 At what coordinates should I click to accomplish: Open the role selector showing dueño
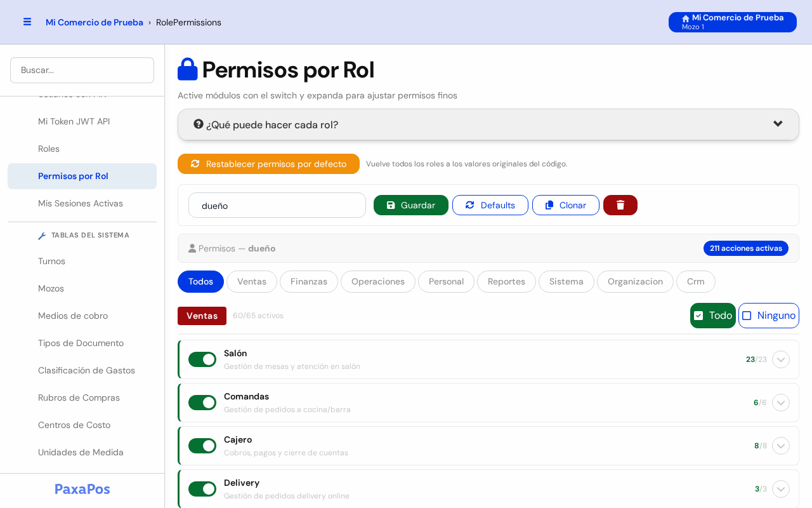(x=277, y=205)
